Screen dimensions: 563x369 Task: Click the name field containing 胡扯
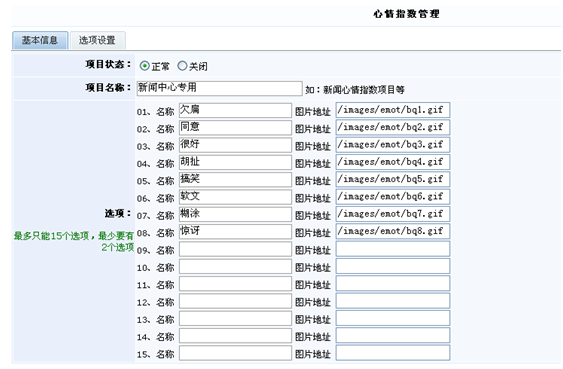(x=235, y=163)
